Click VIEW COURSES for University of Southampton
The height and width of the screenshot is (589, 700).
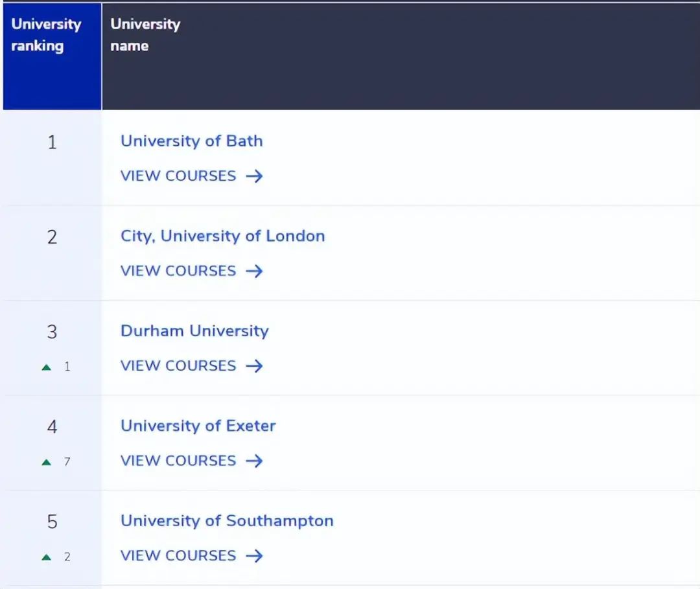pos(178,555)
